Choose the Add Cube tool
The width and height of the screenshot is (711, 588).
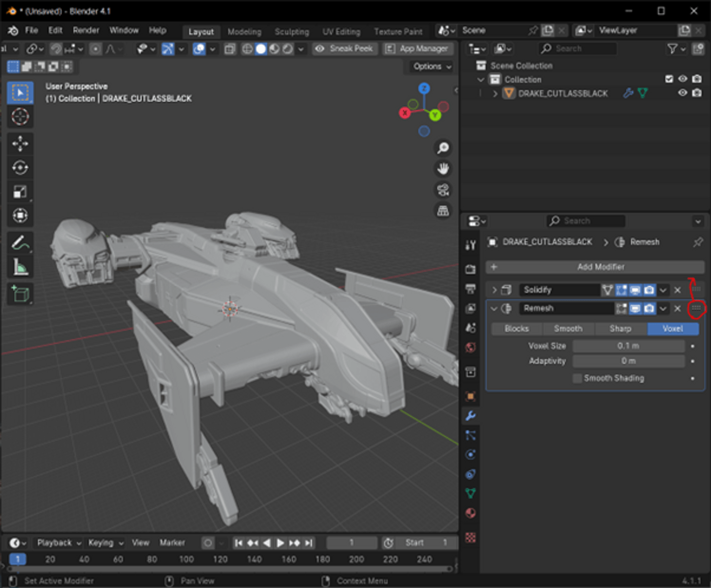[20, 294]
